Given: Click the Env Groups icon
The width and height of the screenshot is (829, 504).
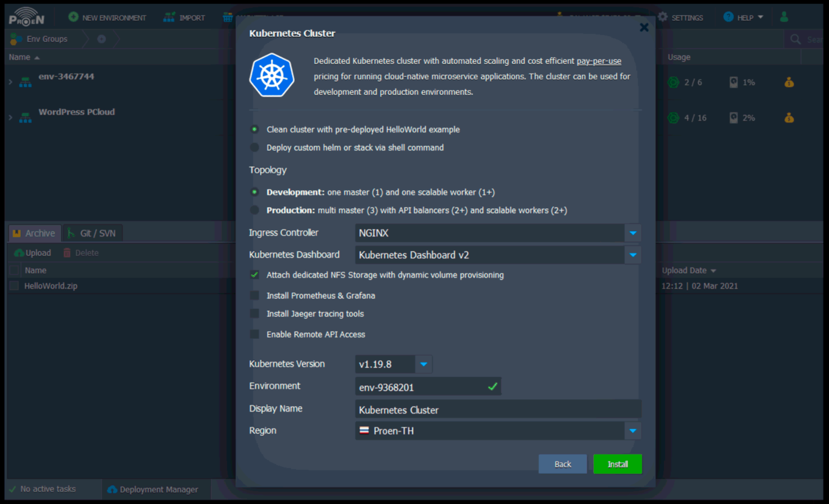Looking at the screenshot, I should (x=16, y=39).
